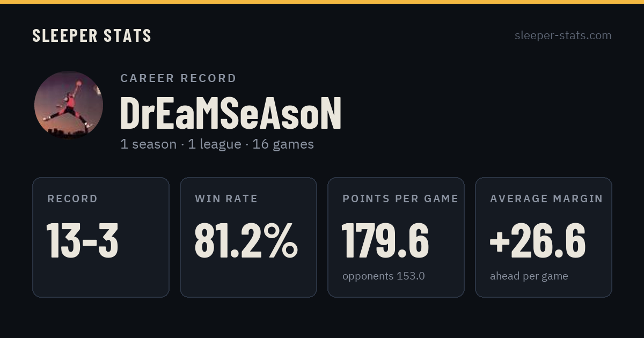Open the sleeper-stats.com link
Viewport: 644px width, 338px height.
pos(563,35)
